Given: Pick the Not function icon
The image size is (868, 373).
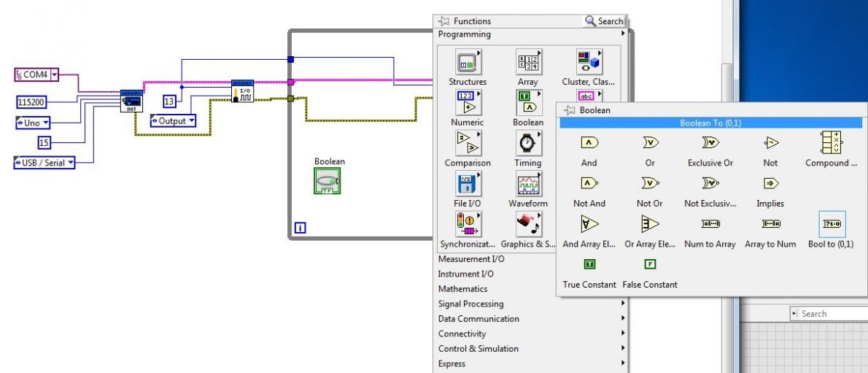Looking at the screenshot, I should point(770,144).
